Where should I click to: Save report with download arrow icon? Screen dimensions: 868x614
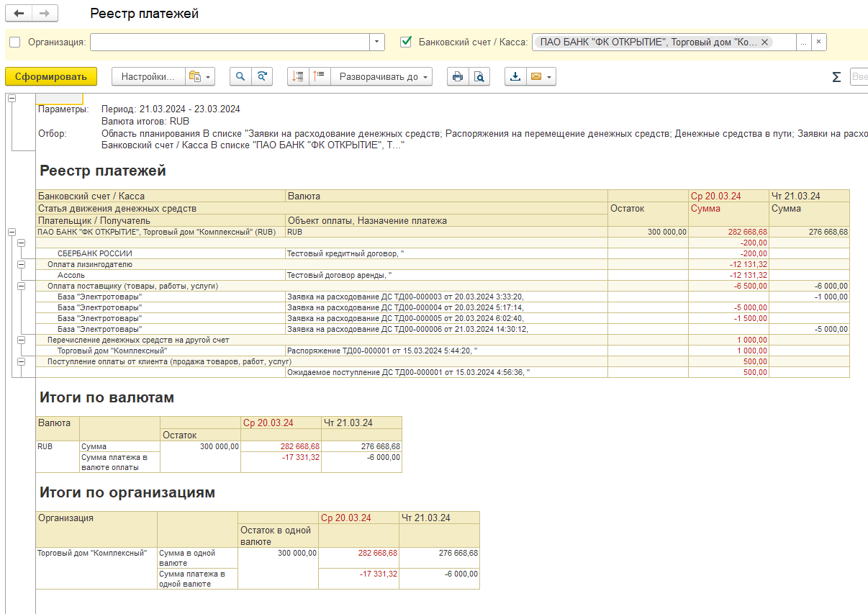coord(515,76)
